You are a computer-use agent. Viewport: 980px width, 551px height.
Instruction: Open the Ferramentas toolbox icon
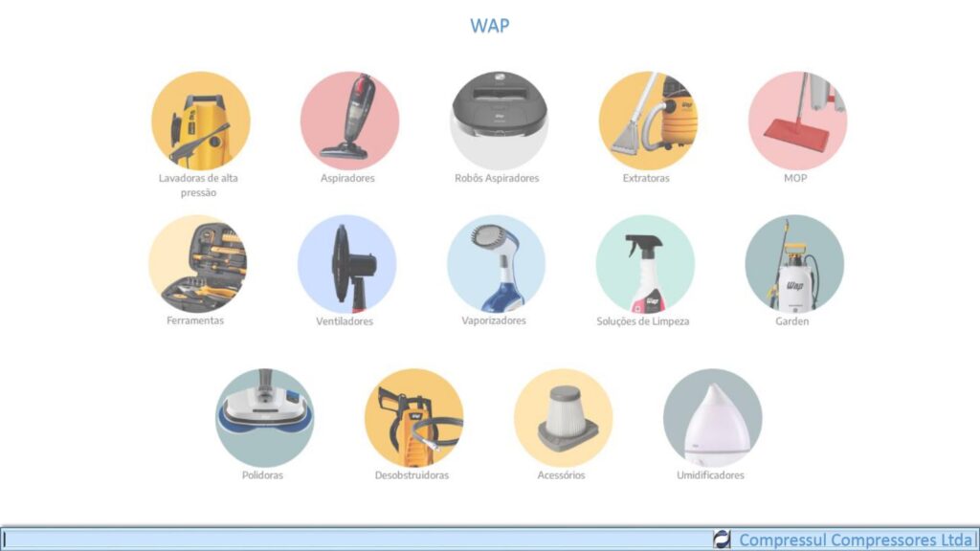[197, 264]
